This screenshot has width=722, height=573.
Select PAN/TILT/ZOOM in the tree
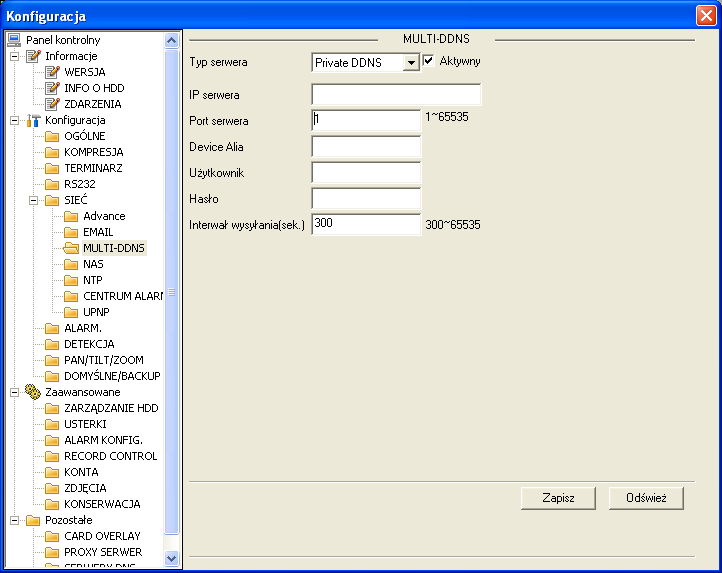pos(104,360)
